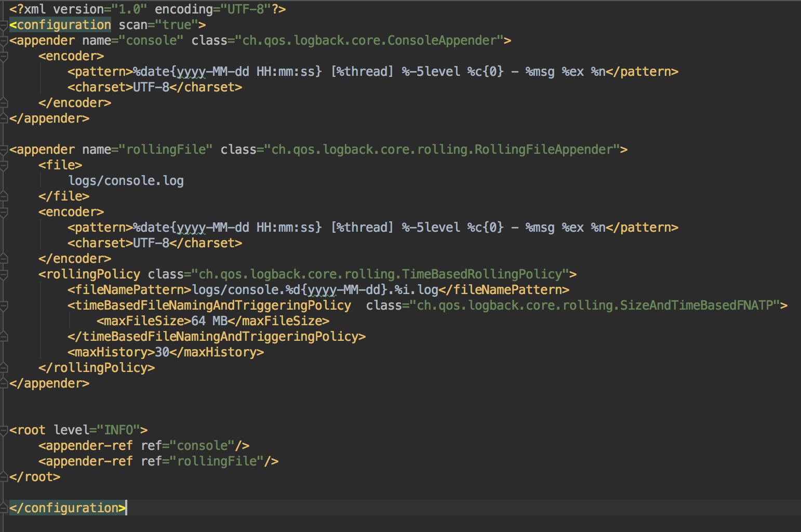The image size is (801, 532).
Task: Click the 64 MB maxFileSize value
Action: click(209, 321)
